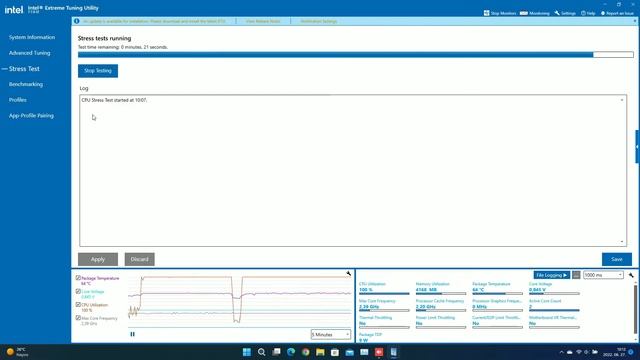
Task: Click the Max Core Frequency monitor value
Action: pos(369,307)
